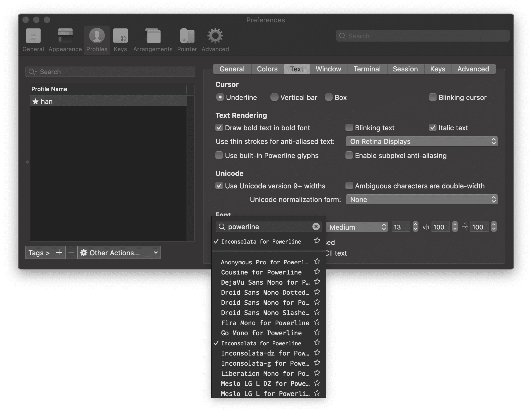Image resolution: width=532 pixels, height=412 pixels.
Task: Enable the Blinking cursor checkbox
Action: (433, 97)
